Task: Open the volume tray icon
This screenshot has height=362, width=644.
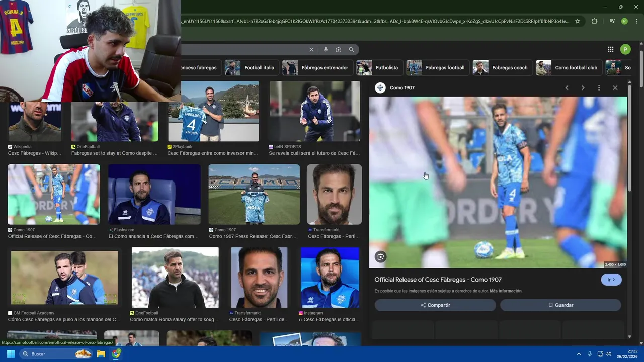Action: [x=608, y=354]
